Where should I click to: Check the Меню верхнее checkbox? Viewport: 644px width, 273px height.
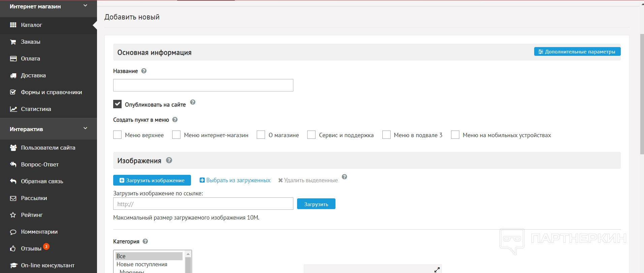tap(117, 135)
